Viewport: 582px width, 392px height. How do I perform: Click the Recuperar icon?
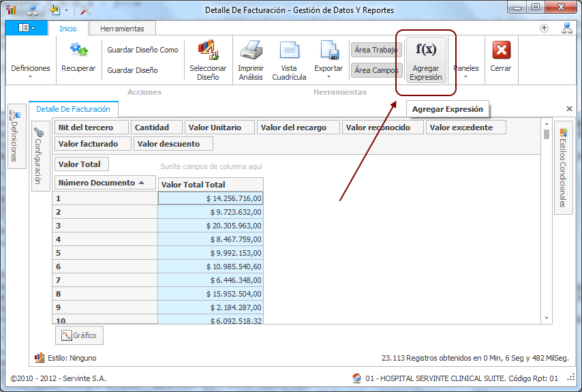tap(78, 50)
